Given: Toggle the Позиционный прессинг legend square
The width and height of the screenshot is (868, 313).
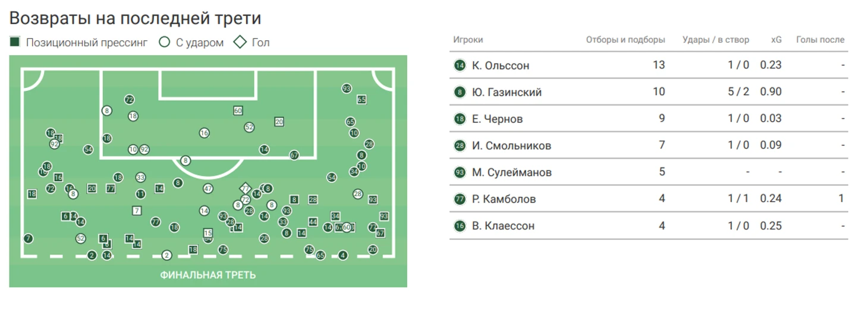Looking at the screenshot, I should click(x=15, y=42).
